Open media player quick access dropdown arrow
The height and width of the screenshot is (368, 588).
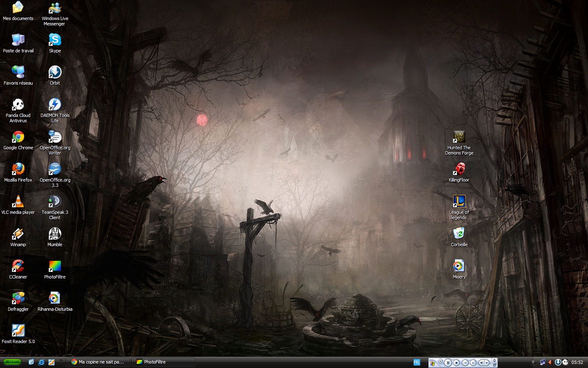tap(441, 361)
